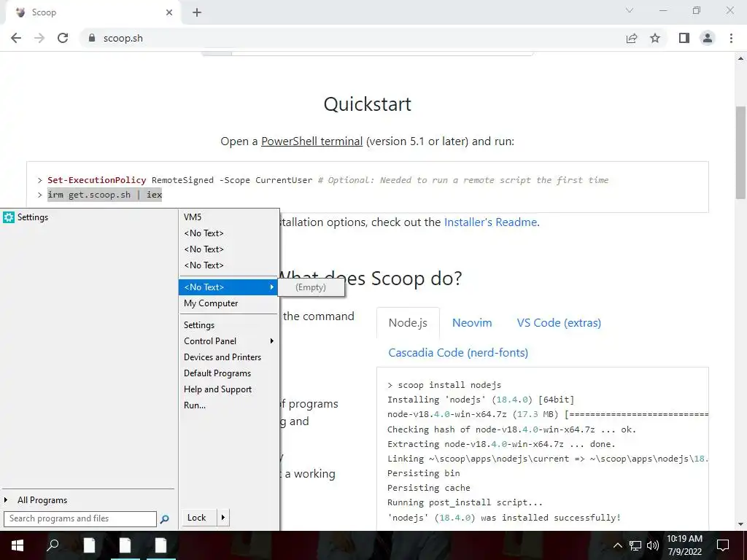Viewport: 747px width, 560px height.
Task: Open the tab search chevron
Action: coord(630,10)
